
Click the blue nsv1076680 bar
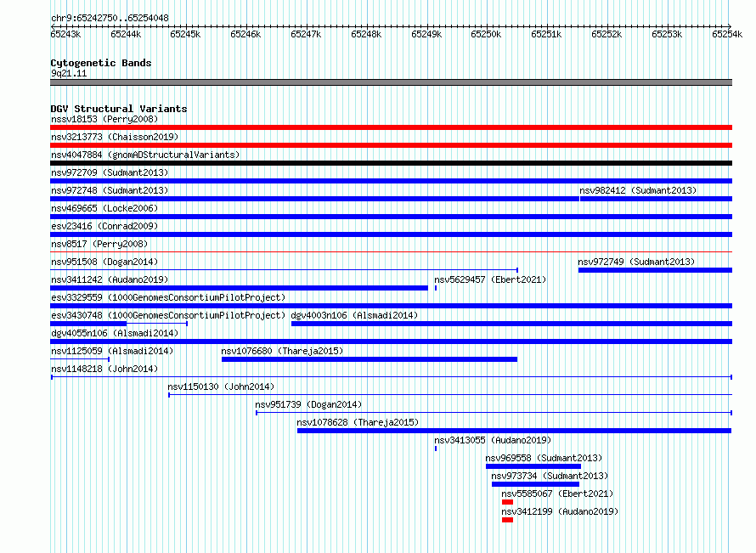point(370,359)
